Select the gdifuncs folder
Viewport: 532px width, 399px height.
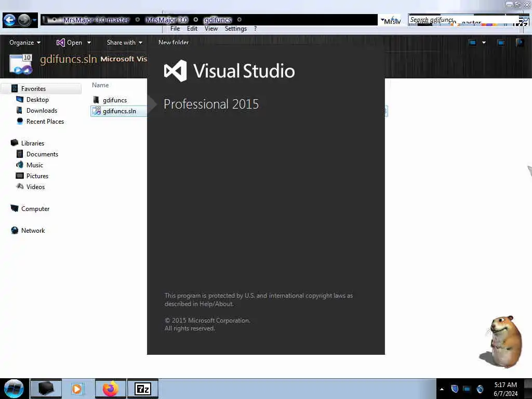tap(115, 100)
